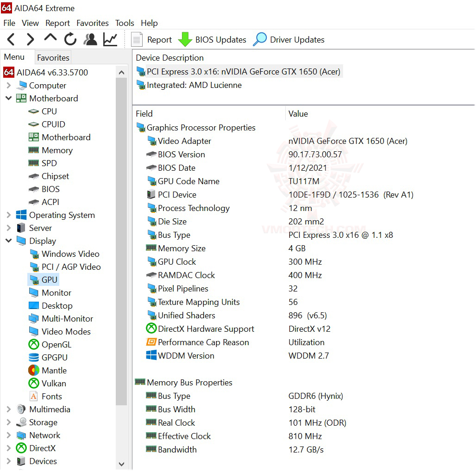The width and height of the screenshot is (476, 471).
Task: Click the Report toolbar button label
Action: click(159, 40)
